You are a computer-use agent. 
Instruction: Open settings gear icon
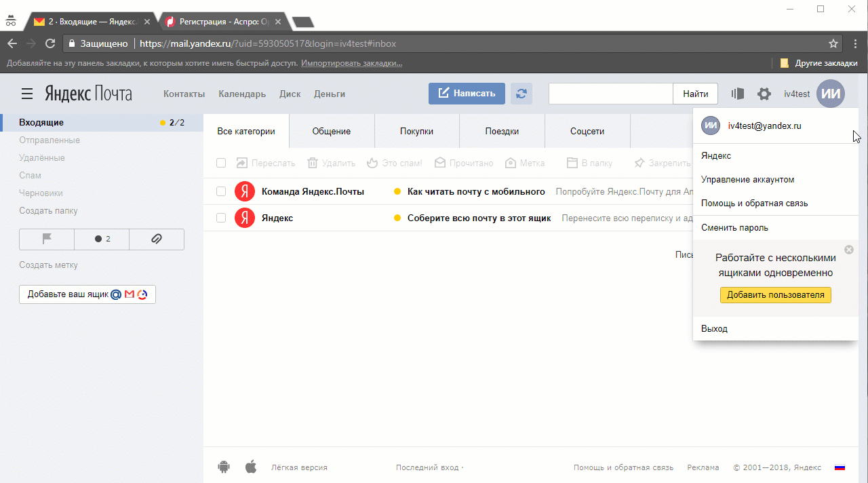764,94
